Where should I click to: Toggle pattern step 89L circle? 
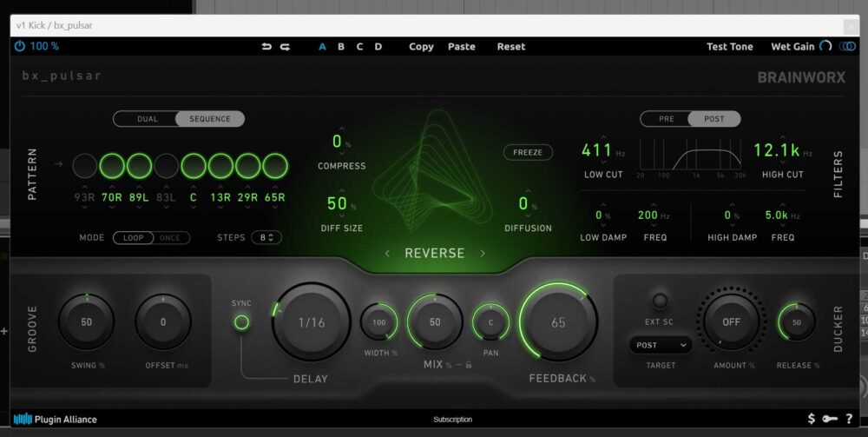139,166
